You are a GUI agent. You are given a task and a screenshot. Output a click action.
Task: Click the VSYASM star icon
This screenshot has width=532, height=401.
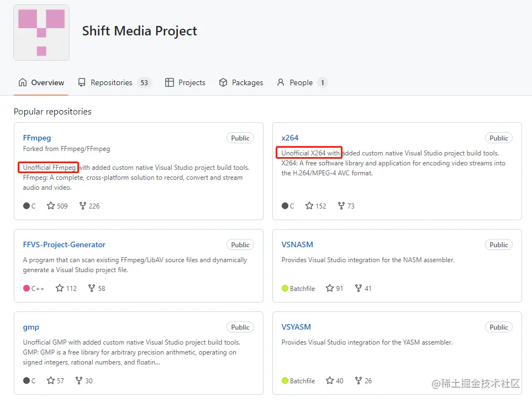(x=330, y=381)
